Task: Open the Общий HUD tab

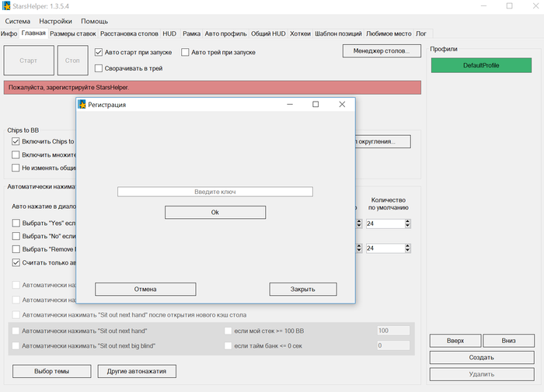Action: [x=268, y=33]
